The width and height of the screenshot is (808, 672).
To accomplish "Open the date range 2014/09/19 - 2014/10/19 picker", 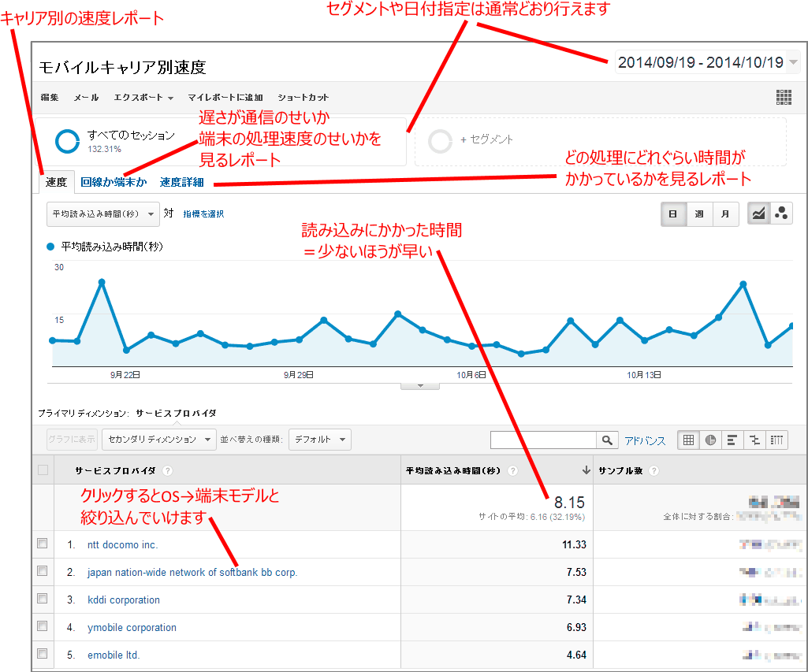I will (x=707, y=62).
